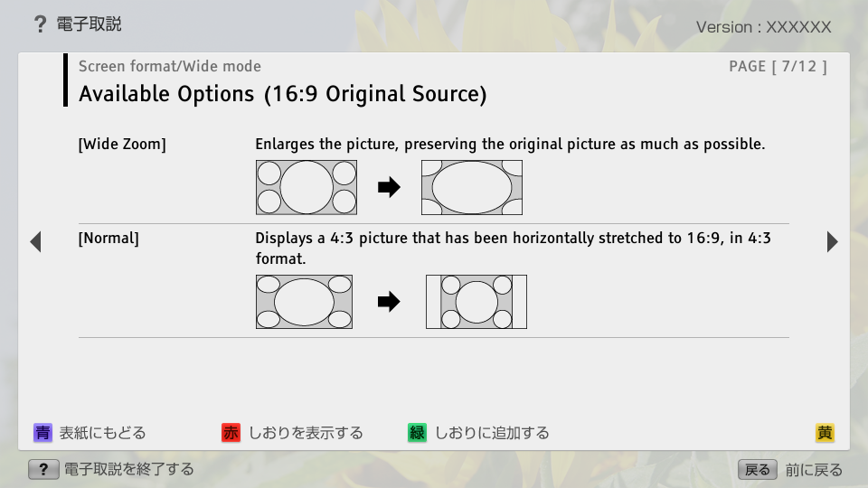868x488 pixels.
Task: Click the Wide Zoom result diagram
Action: point(472,188)
